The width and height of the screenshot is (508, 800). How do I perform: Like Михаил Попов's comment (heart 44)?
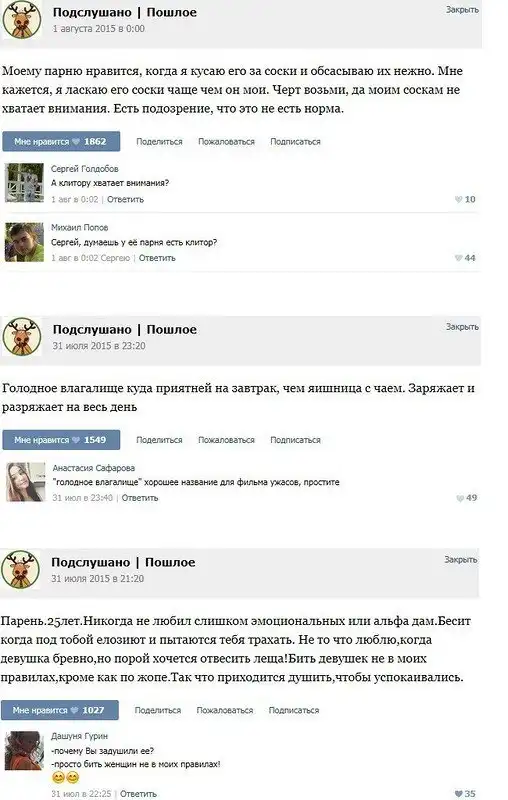click(x=465, y=258)
